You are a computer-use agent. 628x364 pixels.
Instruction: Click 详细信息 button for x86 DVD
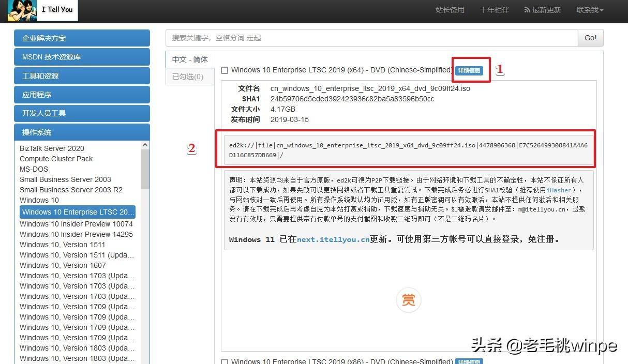tap(469, 361)
